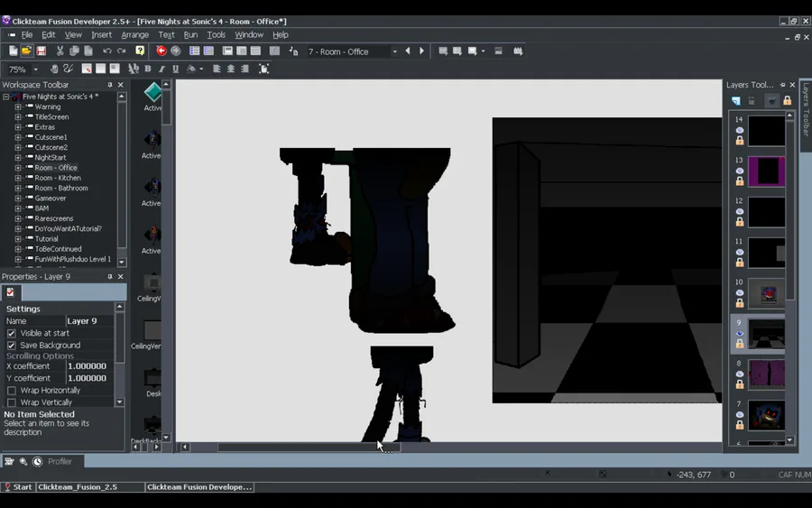Open the Arrange menu
This screenshot has height=508, width=812.
click(x=134, y=35)
